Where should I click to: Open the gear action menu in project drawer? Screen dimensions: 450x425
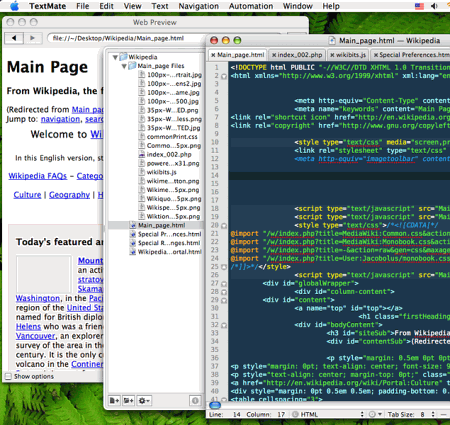pyautogui.click(x=144, y=400)
